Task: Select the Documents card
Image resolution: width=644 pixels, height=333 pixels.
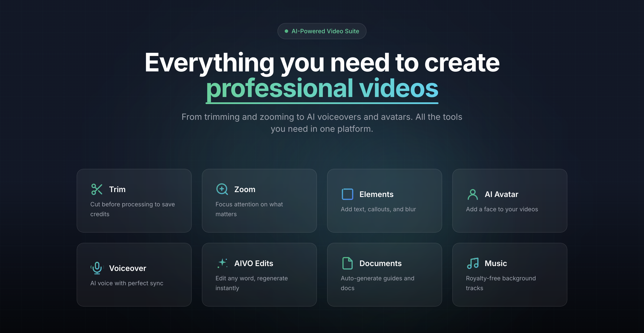Action: click(x=385, y=275)
